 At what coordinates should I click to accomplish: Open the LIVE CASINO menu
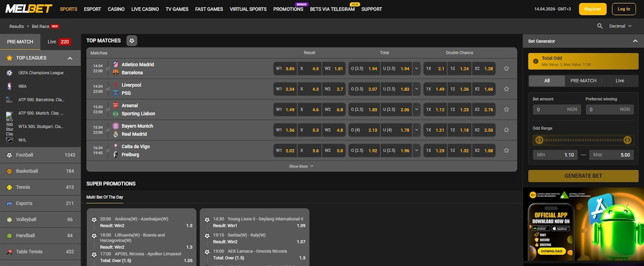coord(145,9)
